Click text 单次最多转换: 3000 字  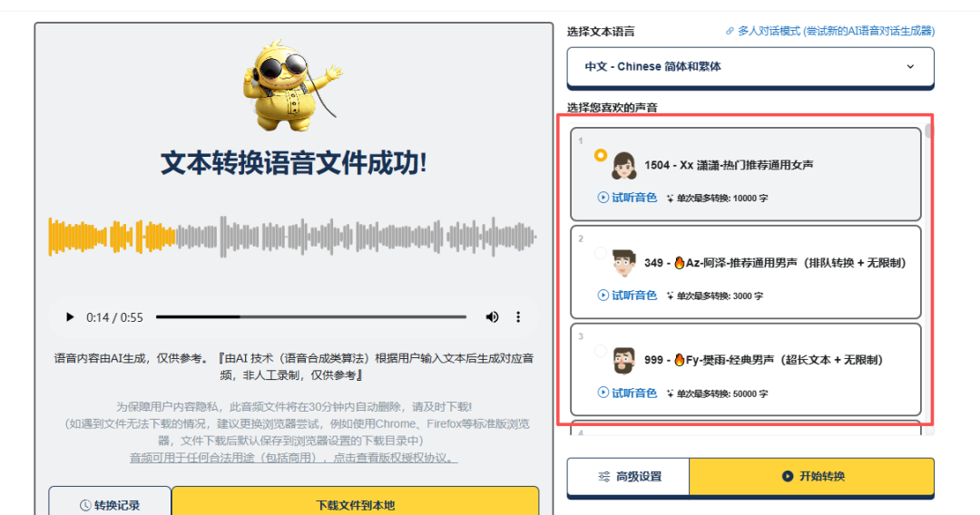coord(720,296)
